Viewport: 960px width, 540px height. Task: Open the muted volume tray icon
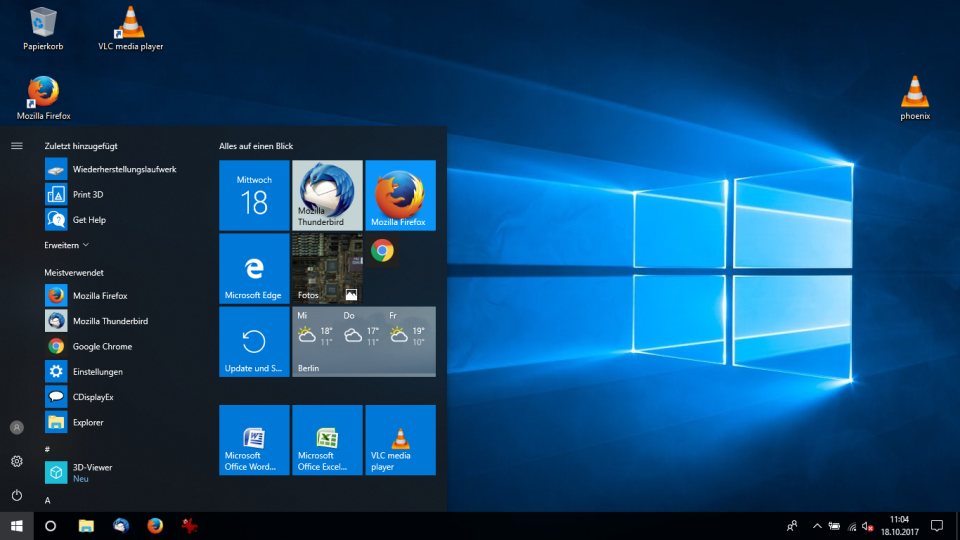(x=867, y=526)
